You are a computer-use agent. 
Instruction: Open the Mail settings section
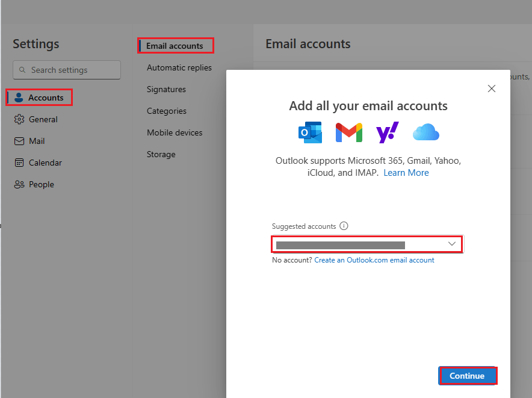37,141
